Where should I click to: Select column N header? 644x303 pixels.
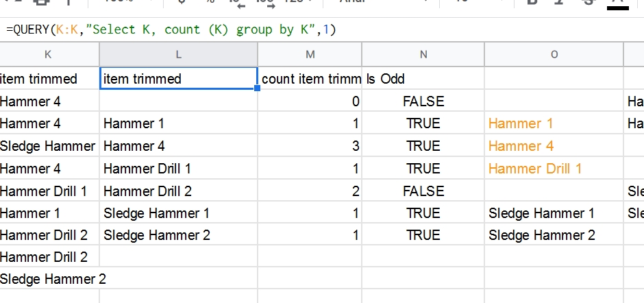click(423, 54)
